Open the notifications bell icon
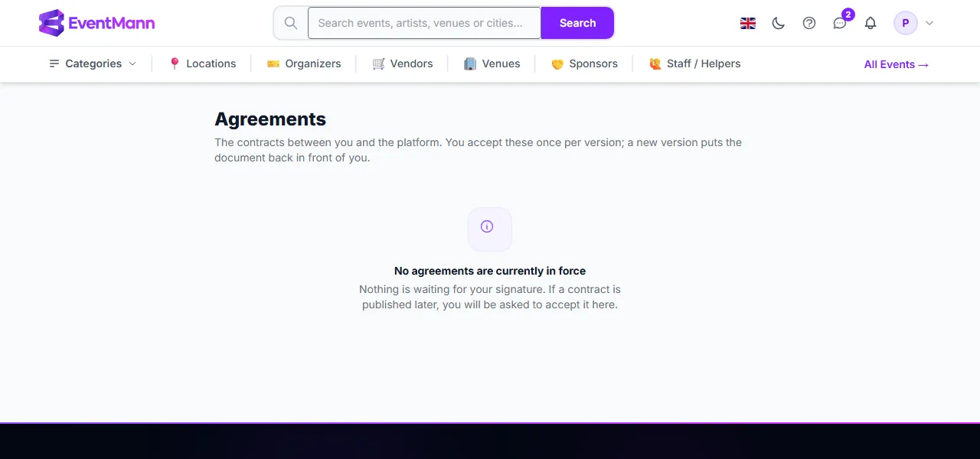Screen dimensions: 980x459 tap(871, 23)
